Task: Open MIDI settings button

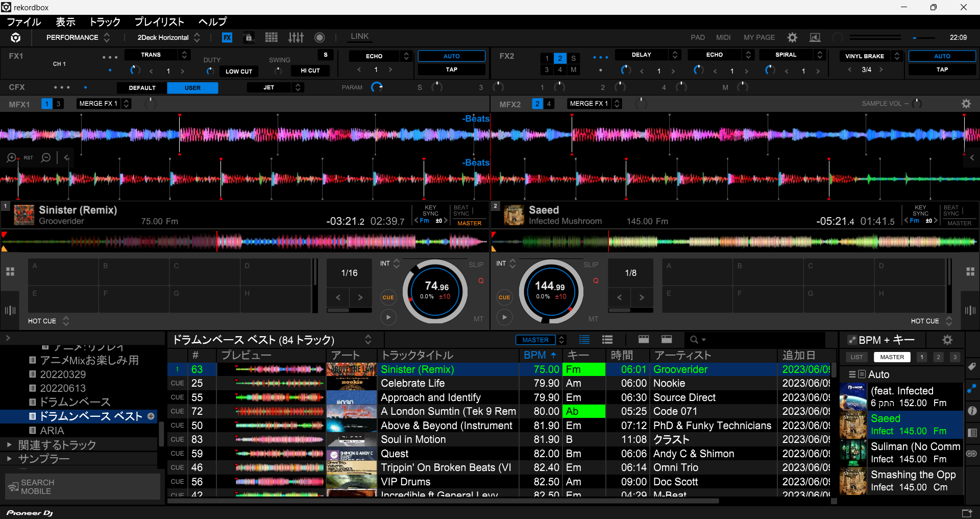Action: (723, 37)
